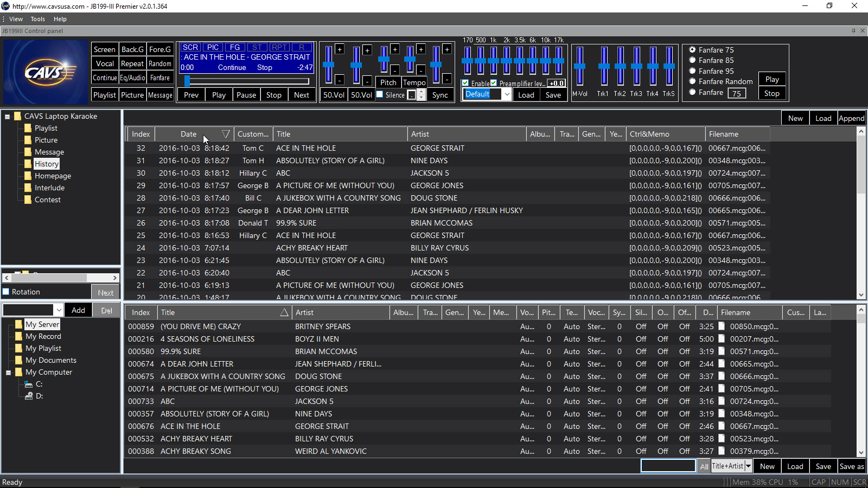Click the Save as button at the bottom right

(x=851, y=466)
